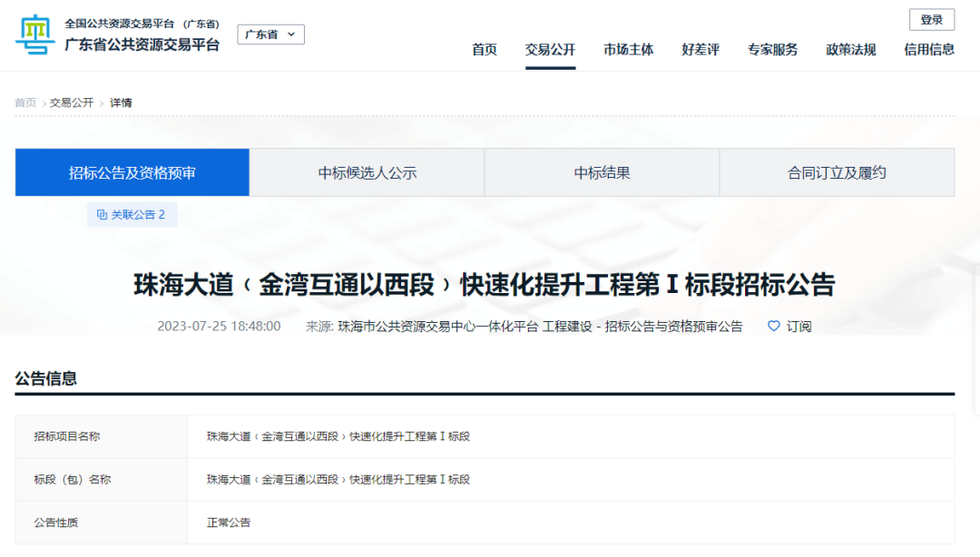Switch to the 中标候选人公示 tab
This screenshot has height=557, width=980.
[366, 171]
